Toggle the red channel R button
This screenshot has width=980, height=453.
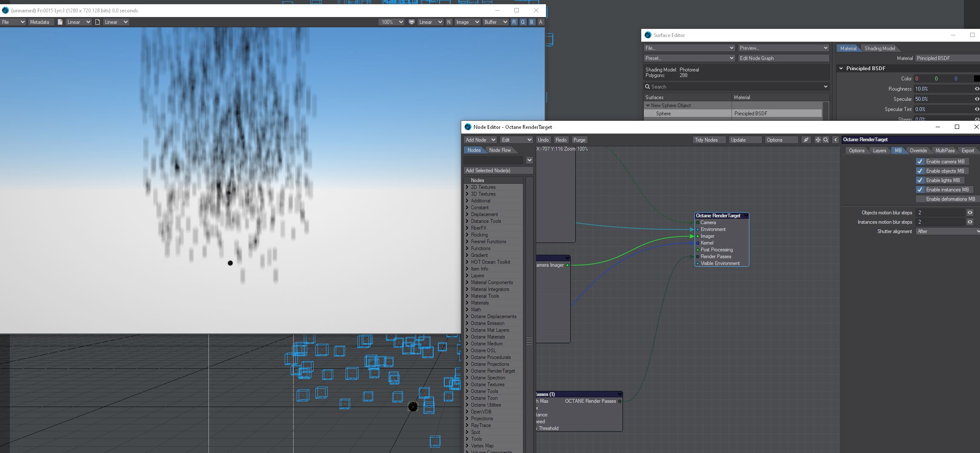[x=514, y=22]
